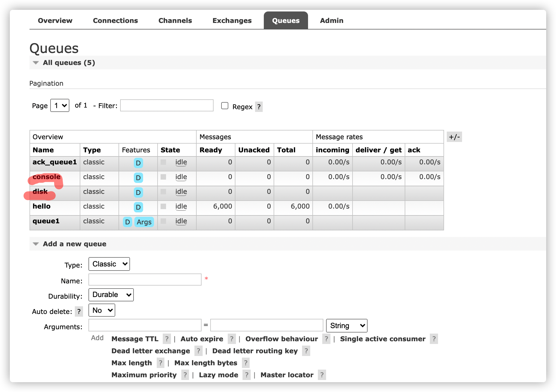Open the queue Type Classic dropdown
The height and width of the screenshot is (392, 556).
tap(109, 264)
